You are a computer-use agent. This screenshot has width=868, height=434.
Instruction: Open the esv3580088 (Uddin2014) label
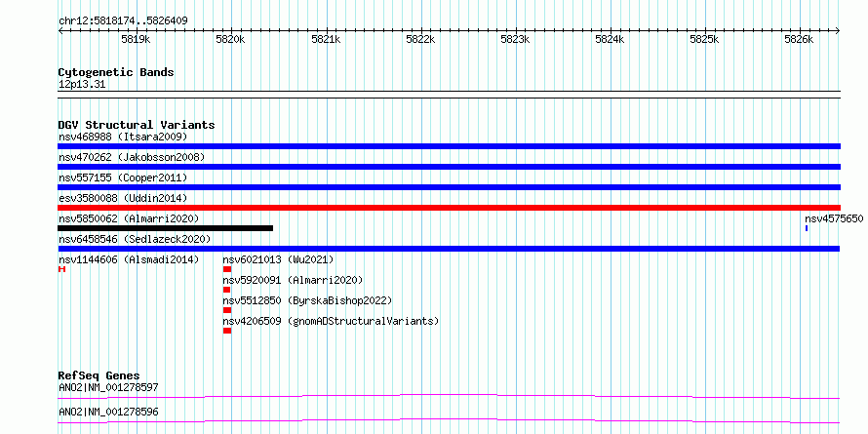123,198
